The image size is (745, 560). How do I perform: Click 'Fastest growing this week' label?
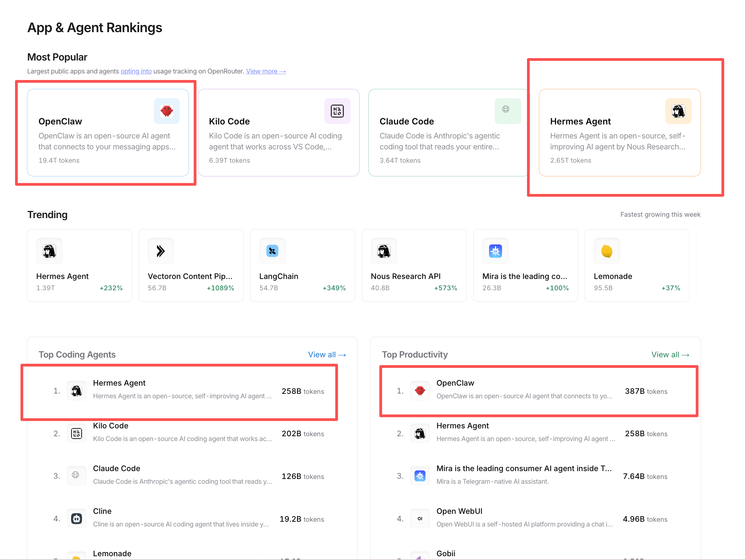[660, 214]
